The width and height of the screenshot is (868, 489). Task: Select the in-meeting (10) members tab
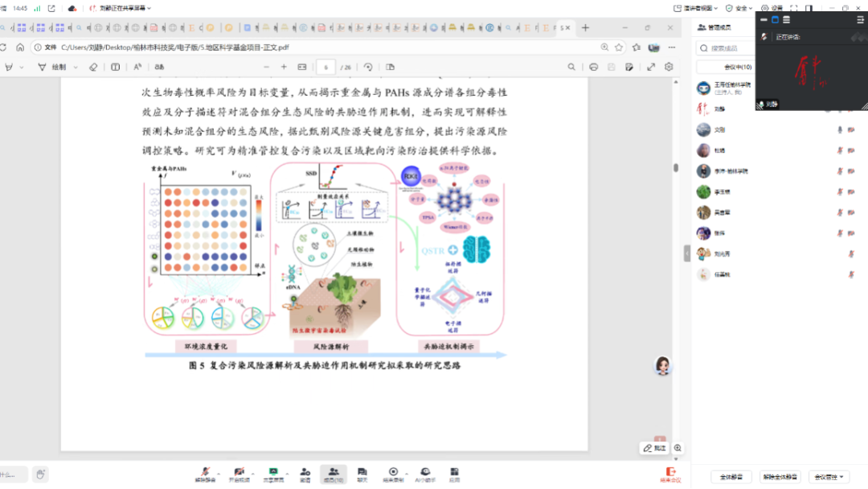click(738, 67)
